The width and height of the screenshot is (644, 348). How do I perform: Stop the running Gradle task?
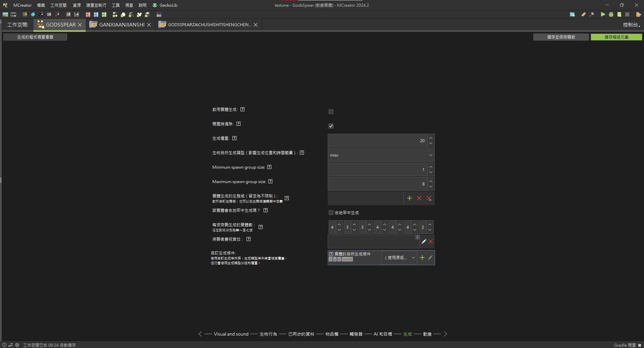[x=628, y=14]
